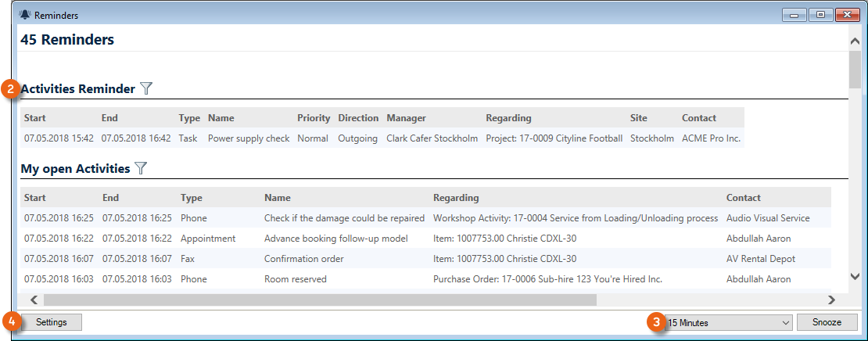Select the Power supply check task row
This screenshot has height=341, width=868.
pos(248,138)
